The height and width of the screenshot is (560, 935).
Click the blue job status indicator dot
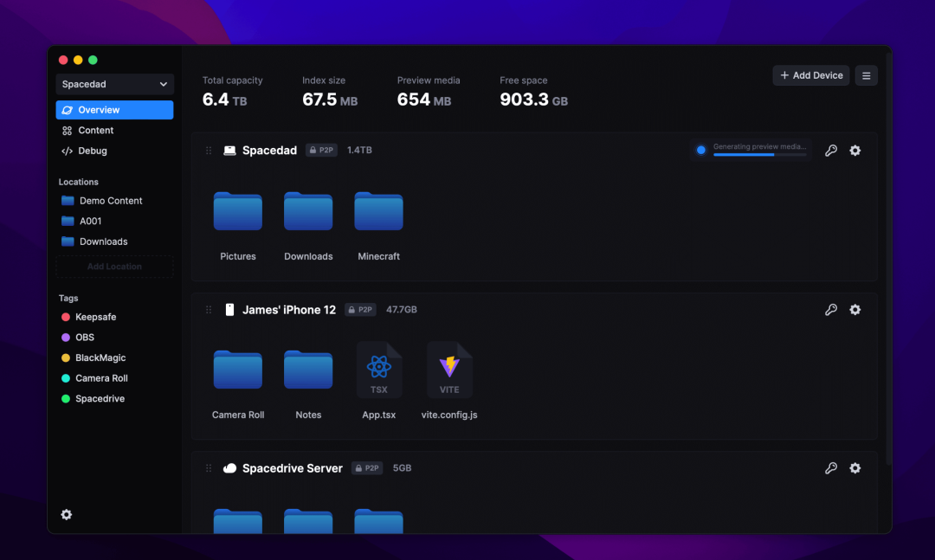pyautogui.click(x=701, y=151)
